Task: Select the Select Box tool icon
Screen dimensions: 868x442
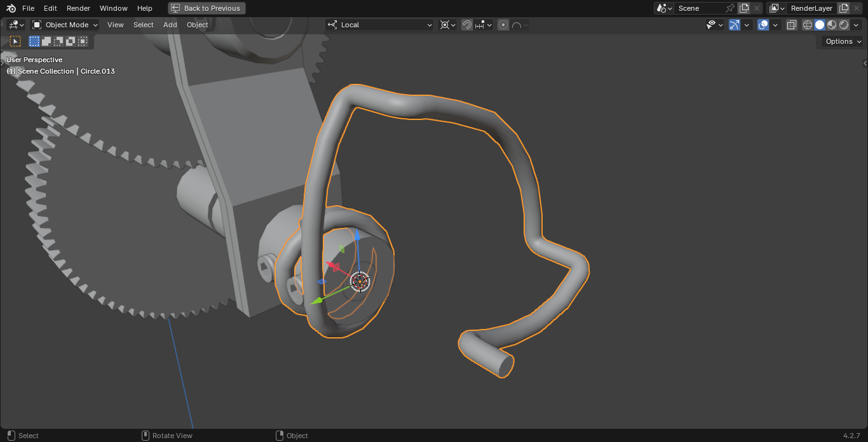Action: (x=15, y=41)
